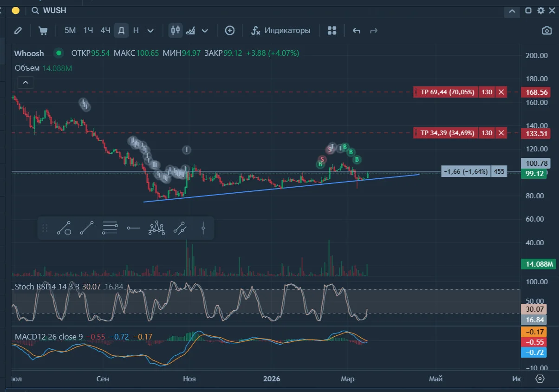559x392 pixels.
Task: Select the simple trend line drawing tool
Action: 87,228
